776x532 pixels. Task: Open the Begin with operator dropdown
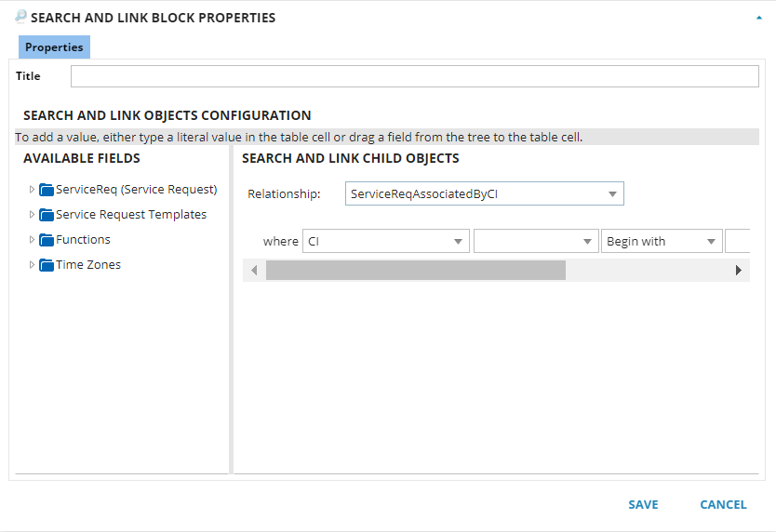pyautogui.click(x=711, y=242)
